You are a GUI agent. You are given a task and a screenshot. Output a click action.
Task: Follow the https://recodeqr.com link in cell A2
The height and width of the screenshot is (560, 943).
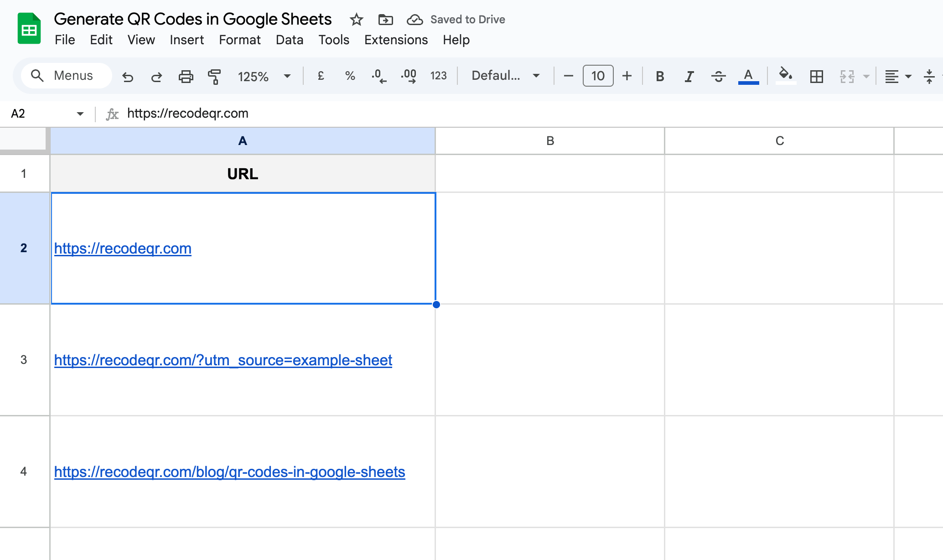(x=122, y=249)
